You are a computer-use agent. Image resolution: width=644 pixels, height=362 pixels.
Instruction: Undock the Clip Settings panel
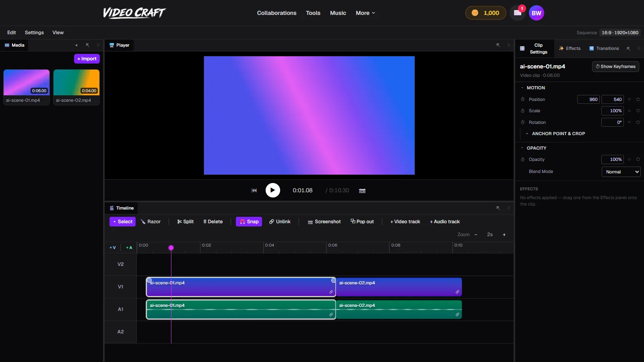pyautogui.click(x=628, y=49)
